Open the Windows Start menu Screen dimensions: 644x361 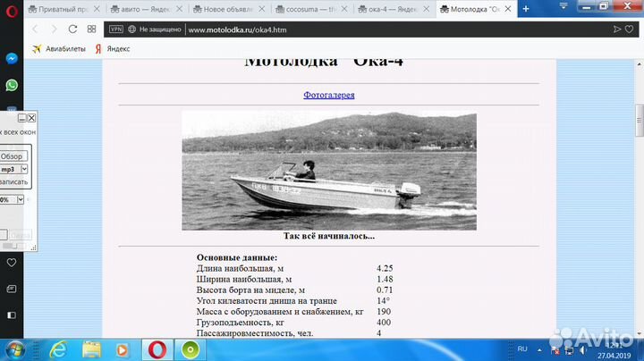[15, 350]
